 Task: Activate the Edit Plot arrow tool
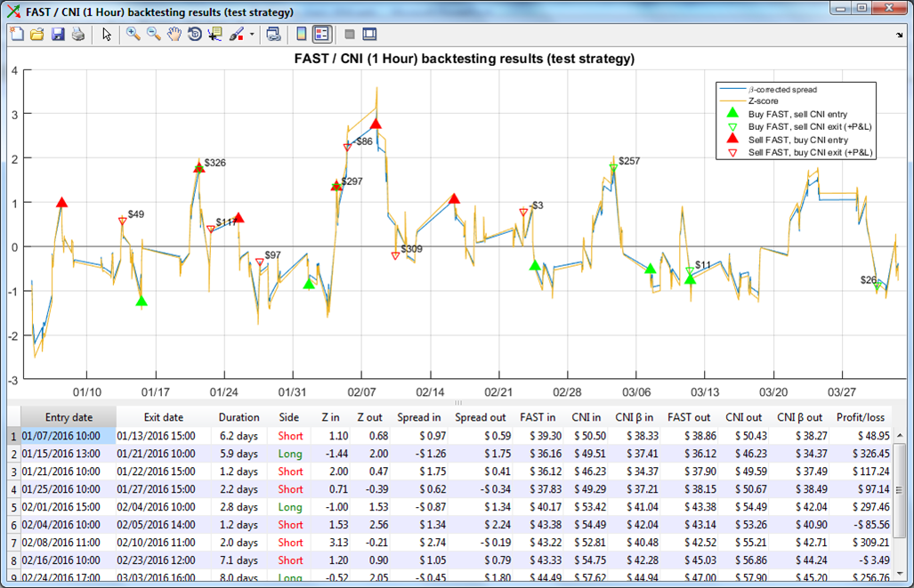pyautogui.click(x=106, y=35)
